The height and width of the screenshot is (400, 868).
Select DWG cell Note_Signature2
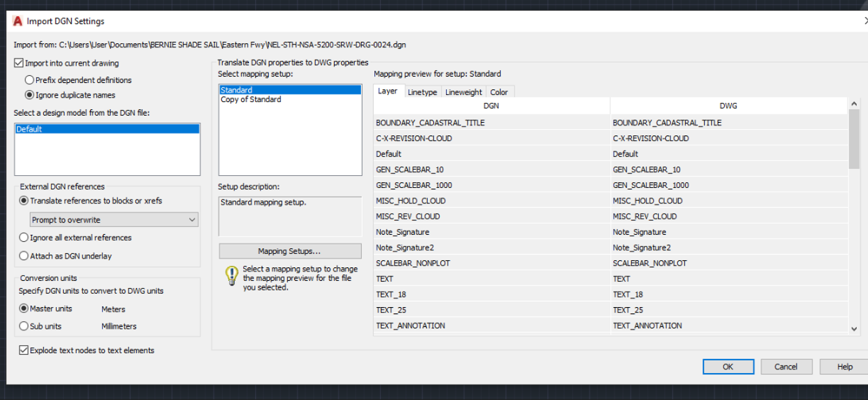point(728,248)
